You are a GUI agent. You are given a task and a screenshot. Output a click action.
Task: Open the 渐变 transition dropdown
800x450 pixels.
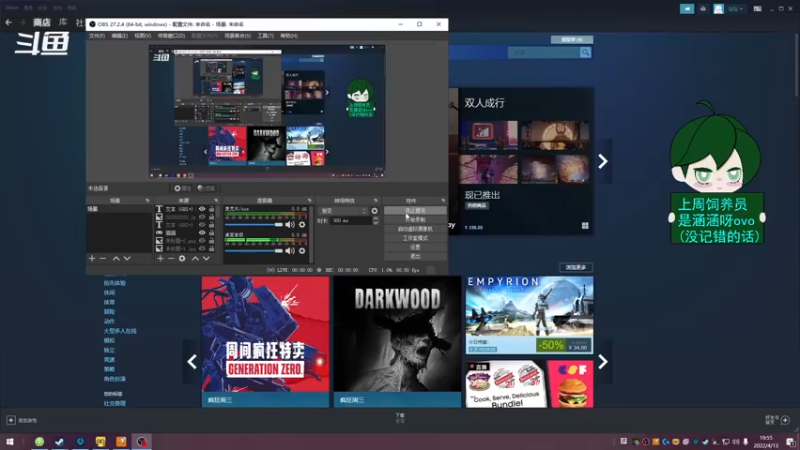tap(343, 211)
